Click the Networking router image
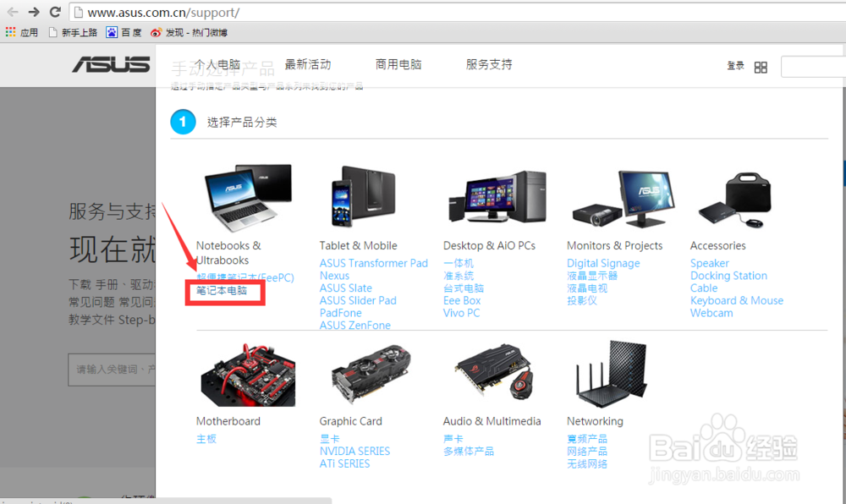This screenshot has width=846, height=504. click(x=611, y=374)
